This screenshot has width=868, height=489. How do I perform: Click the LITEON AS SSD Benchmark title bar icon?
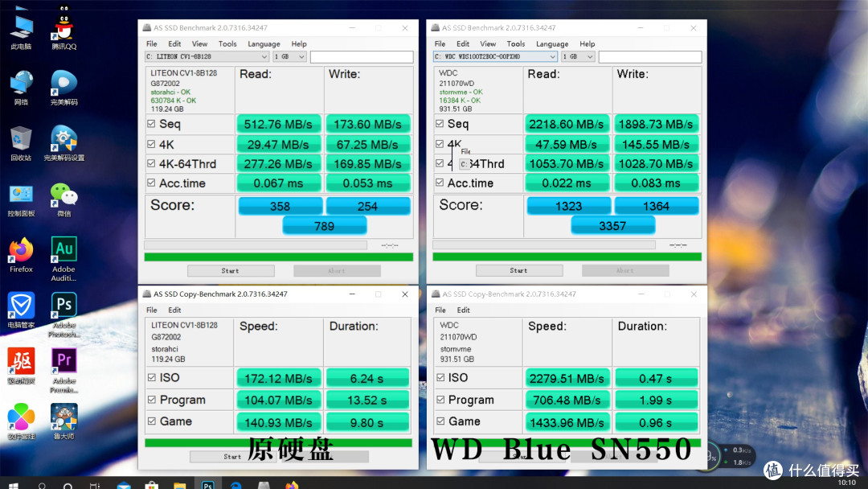click(147, 27)
